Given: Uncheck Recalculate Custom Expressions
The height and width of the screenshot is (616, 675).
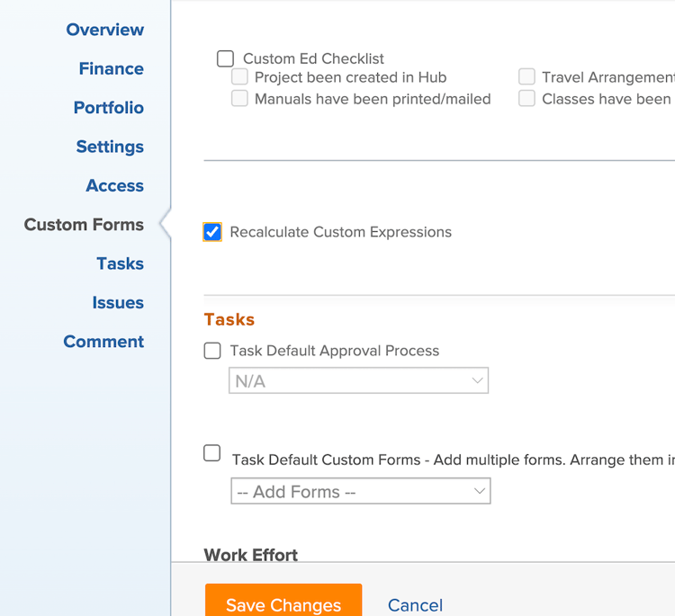Looking at the screenshot, I should click(x=212, y=233).
